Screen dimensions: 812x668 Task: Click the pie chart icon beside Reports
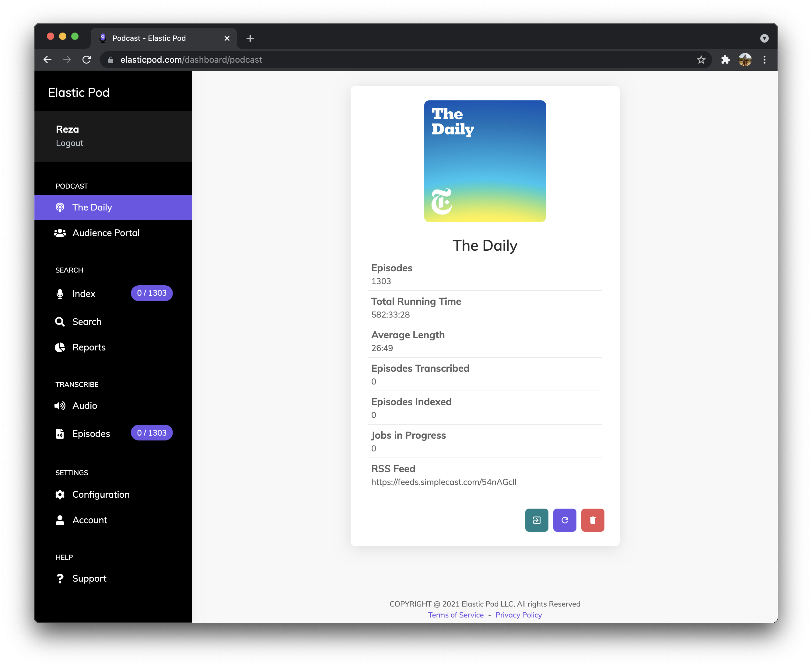tap(60, 347)
